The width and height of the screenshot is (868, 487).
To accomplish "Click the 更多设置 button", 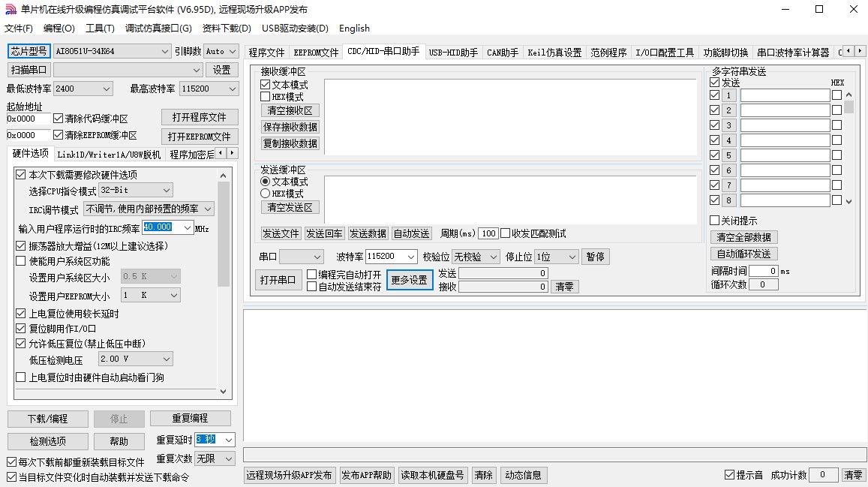I will [409, 280].
